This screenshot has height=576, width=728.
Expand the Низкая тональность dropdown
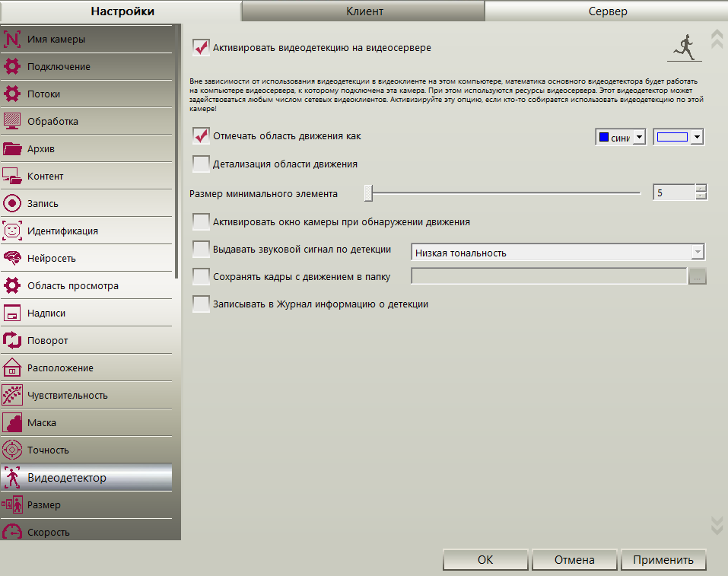tap(697, 252)
